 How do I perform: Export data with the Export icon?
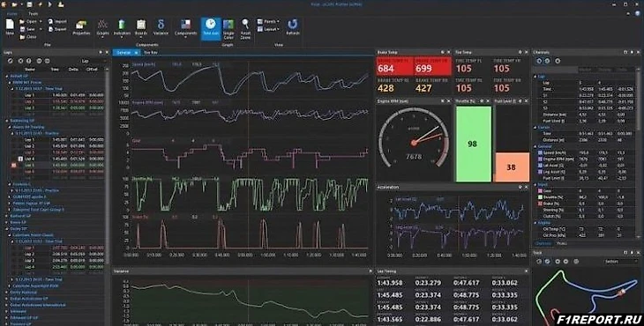click(50, 29)
